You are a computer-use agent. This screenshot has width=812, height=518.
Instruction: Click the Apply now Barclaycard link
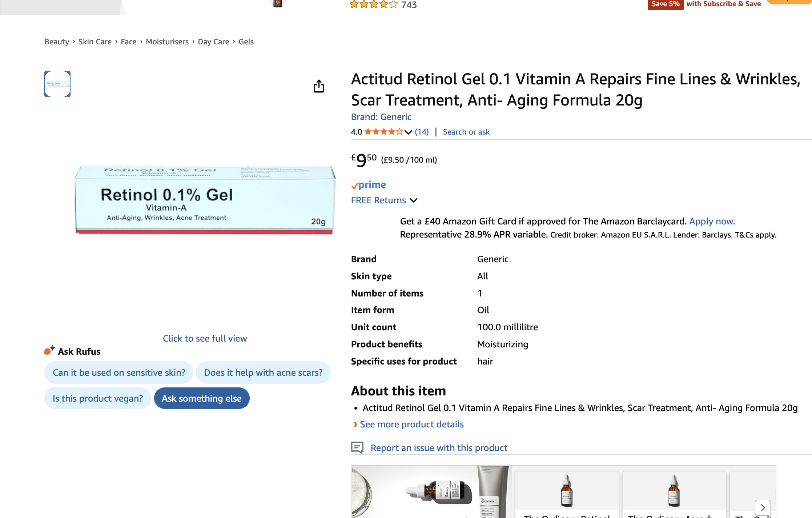coord(712,221)
